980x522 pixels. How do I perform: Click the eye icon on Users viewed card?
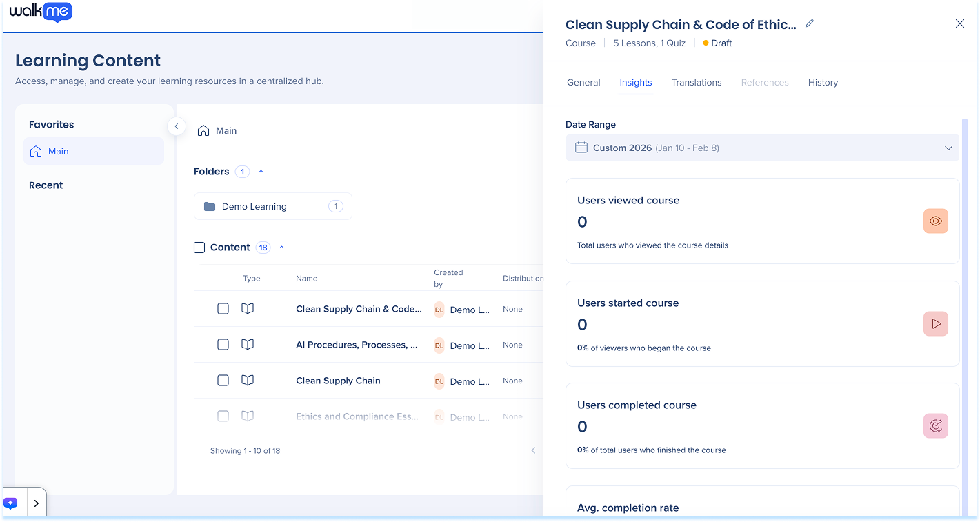(x=935, y=221)
